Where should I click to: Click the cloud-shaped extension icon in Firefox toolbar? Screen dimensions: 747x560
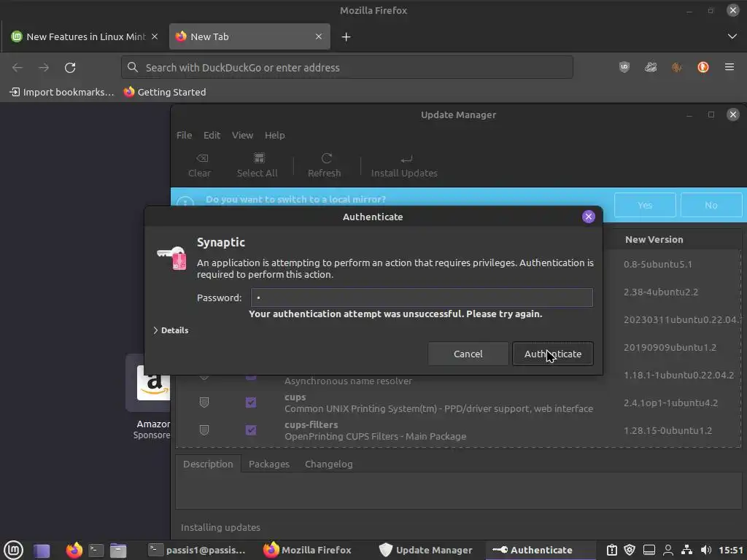650,67
